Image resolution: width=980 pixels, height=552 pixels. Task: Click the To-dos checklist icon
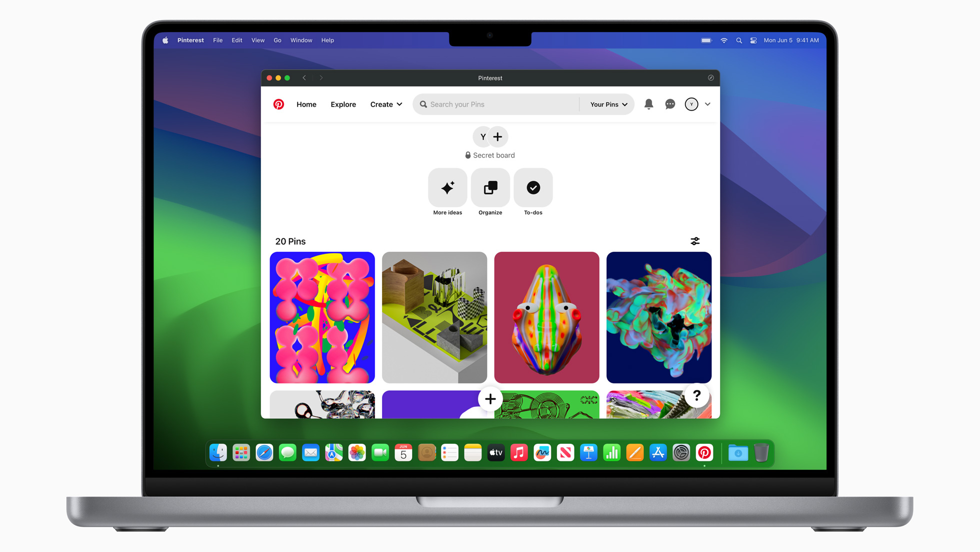(x=533, y=187)
